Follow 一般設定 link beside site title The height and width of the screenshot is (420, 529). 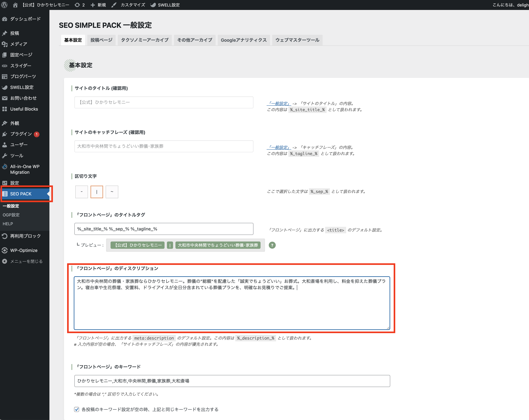coord(279,103)
